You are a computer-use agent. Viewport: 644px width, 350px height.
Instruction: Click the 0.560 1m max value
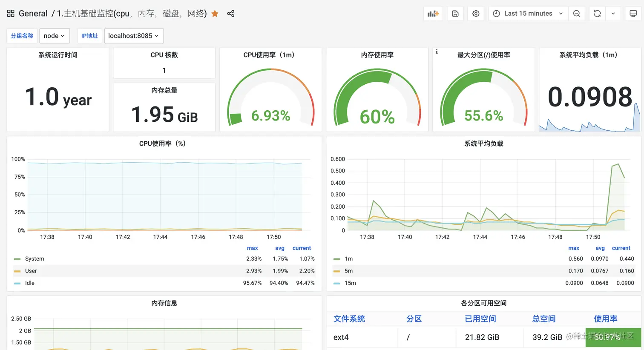tap(575, 259)
